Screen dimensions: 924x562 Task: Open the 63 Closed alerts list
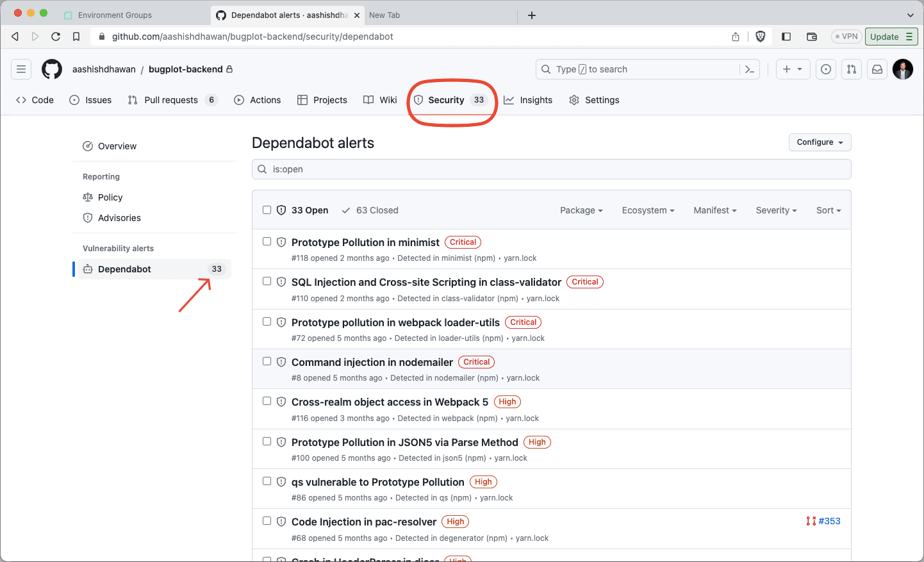[377, 210]
